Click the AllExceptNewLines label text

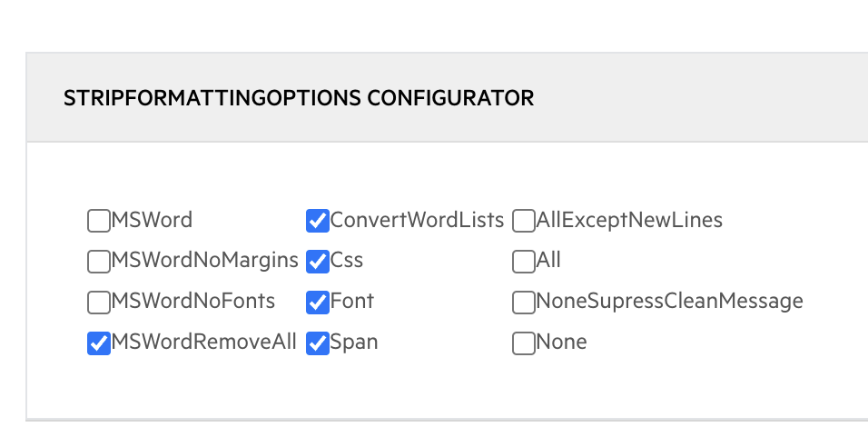(x=629, y=220)
